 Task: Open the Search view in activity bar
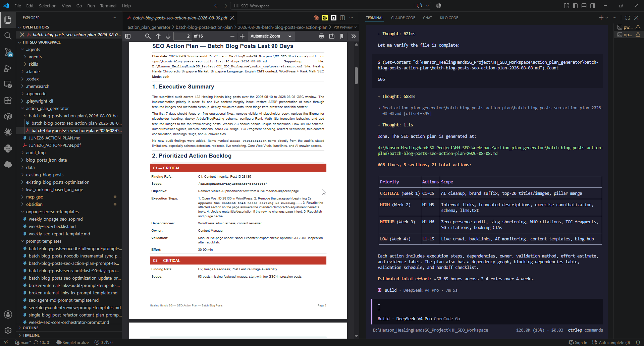[x=8, y=36]
